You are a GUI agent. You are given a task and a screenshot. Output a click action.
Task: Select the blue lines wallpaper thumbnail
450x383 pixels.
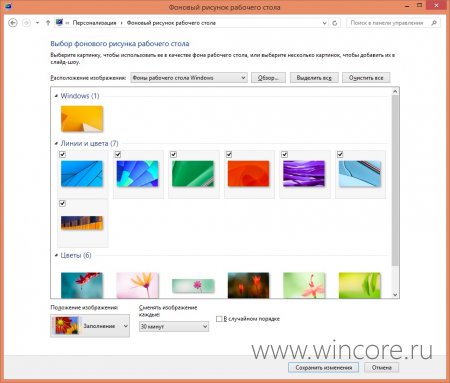(x=82, y=174)
